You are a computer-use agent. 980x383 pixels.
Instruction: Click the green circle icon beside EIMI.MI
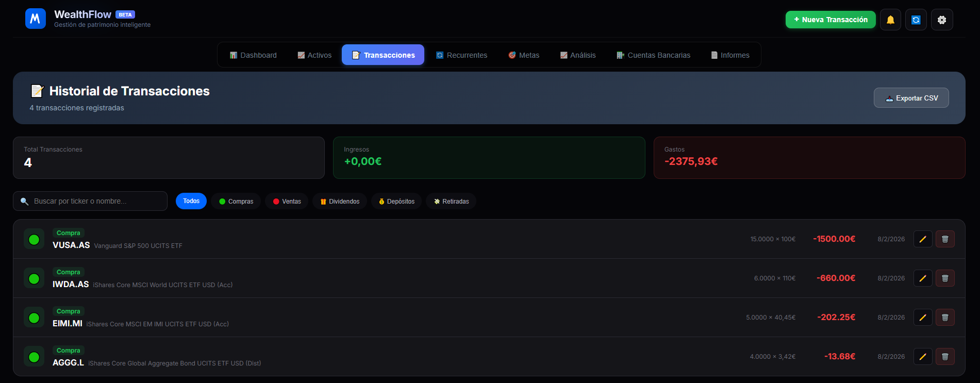point(34,318)
